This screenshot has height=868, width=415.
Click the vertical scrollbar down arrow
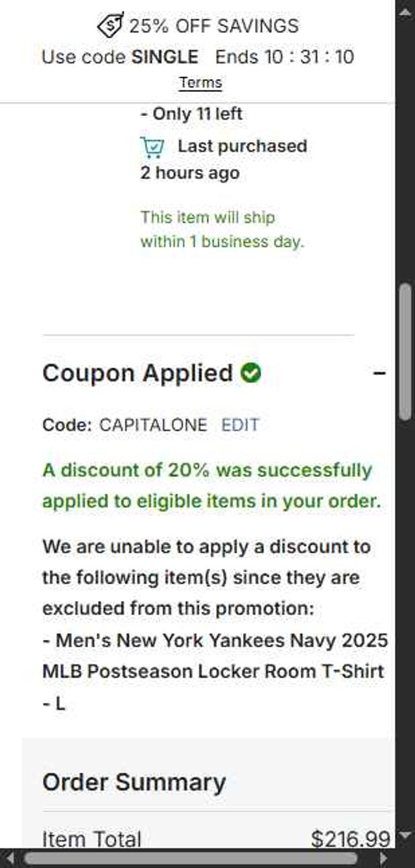(405, 836)
